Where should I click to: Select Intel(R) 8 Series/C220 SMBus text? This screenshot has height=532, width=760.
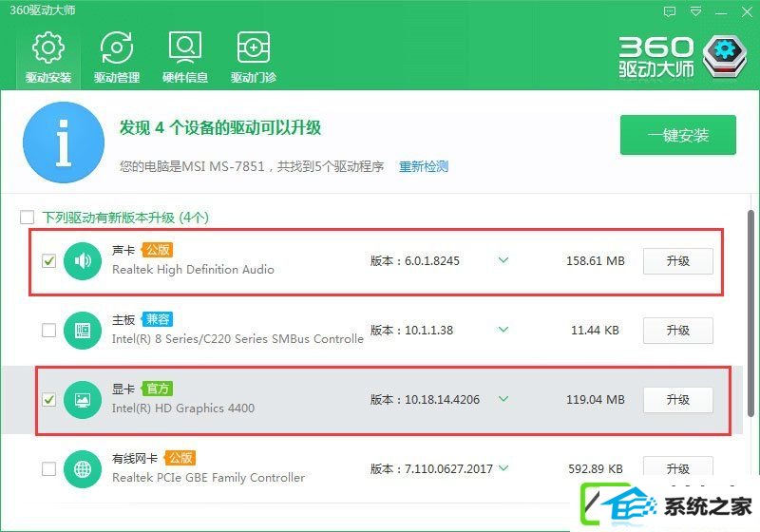coord(237,339)
